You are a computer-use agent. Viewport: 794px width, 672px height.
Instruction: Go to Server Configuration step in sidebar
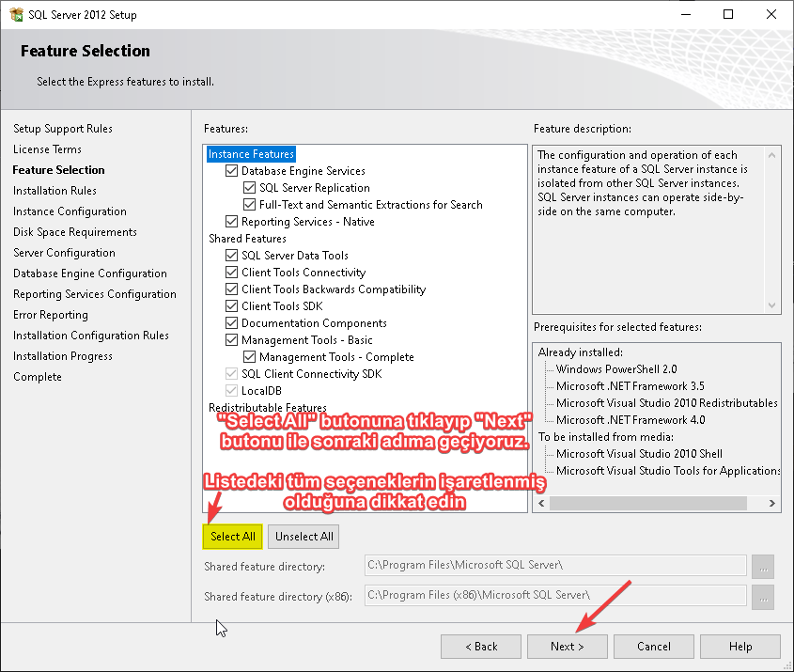[x=64, y=253]
